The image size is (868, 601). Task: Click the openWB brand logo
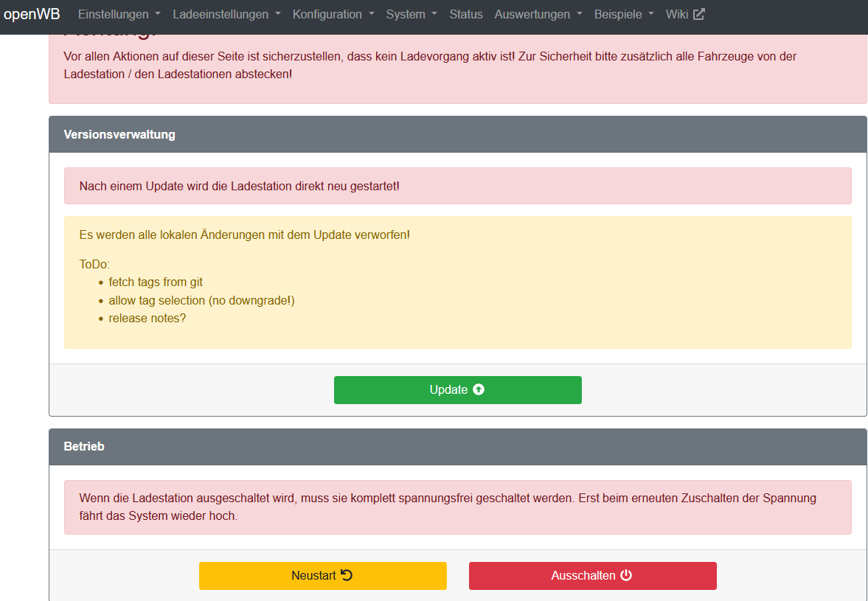pos(32,15)
